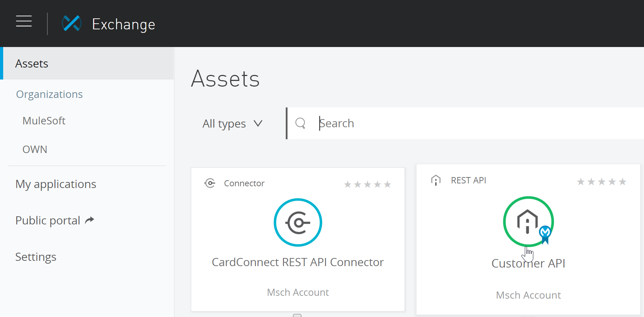
Task: Click the Organizations heading in sidebar
Action: (49, 94)
